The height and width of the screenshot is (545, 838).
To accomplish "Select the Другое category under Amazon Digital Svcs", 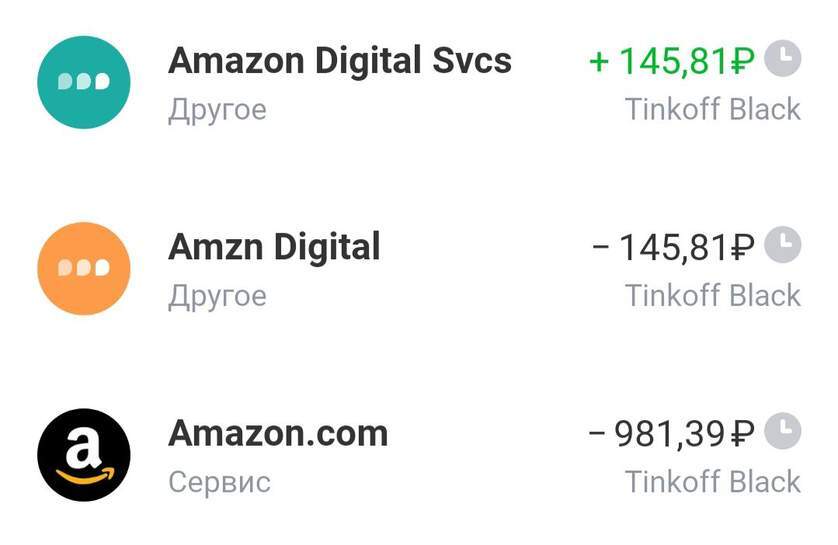I will coord(217,109).
